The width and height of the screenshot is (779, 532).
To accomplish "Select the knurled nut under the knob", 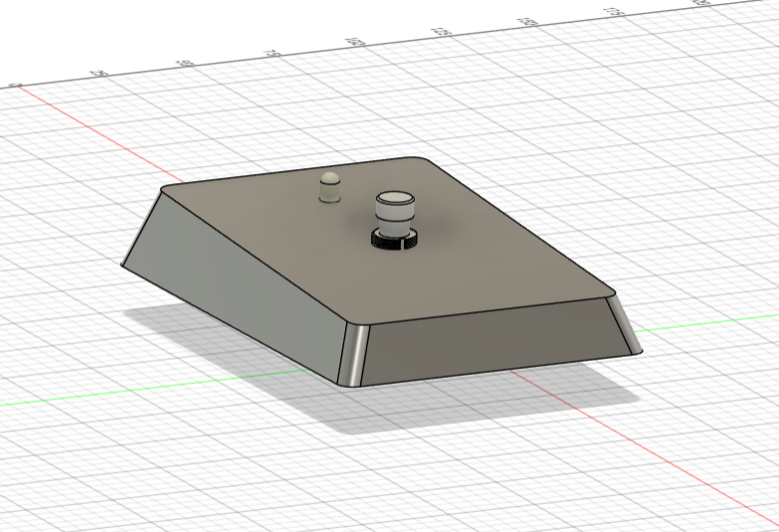I will (x=395, y=239).
